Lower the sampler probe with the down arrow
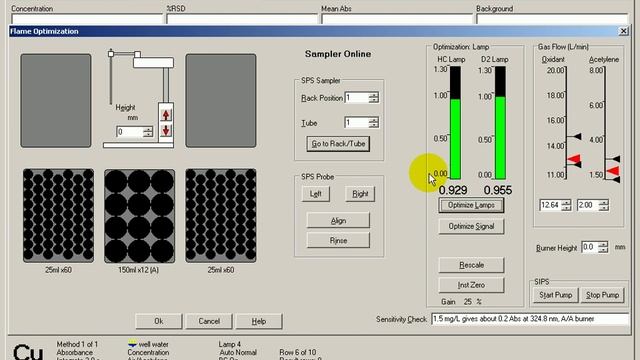The height and width of the screenshot is (360, 640). click(166, 131)
